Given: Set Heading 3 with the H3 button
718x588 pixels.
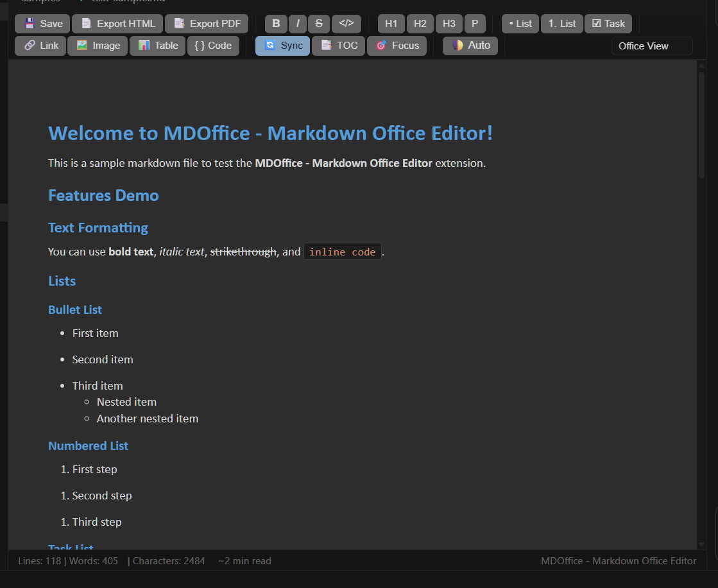Looking at the screenshot, I should tap(449, 24).
